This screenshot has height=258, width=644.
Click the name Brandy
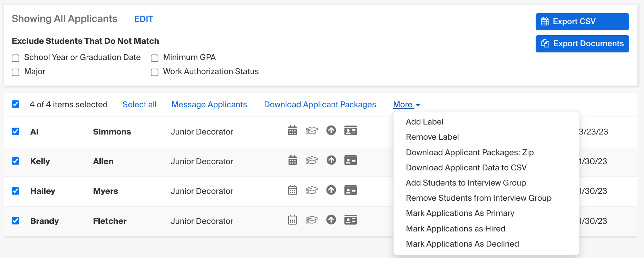point(45,221)
